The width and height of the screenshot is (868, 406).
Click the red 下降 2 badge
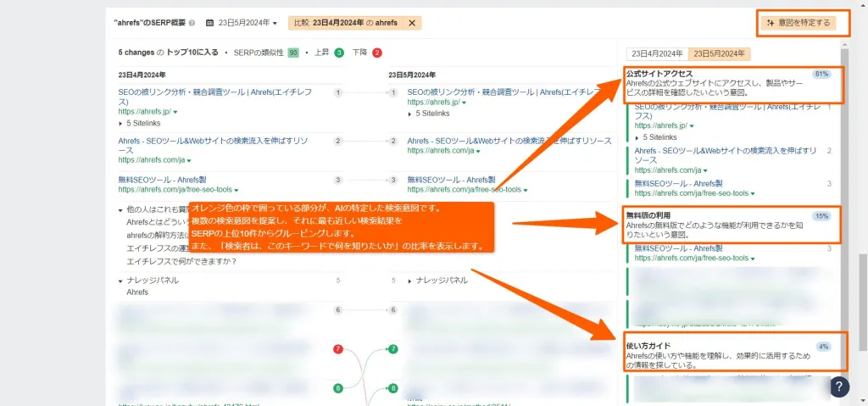[x=377, y=53]
